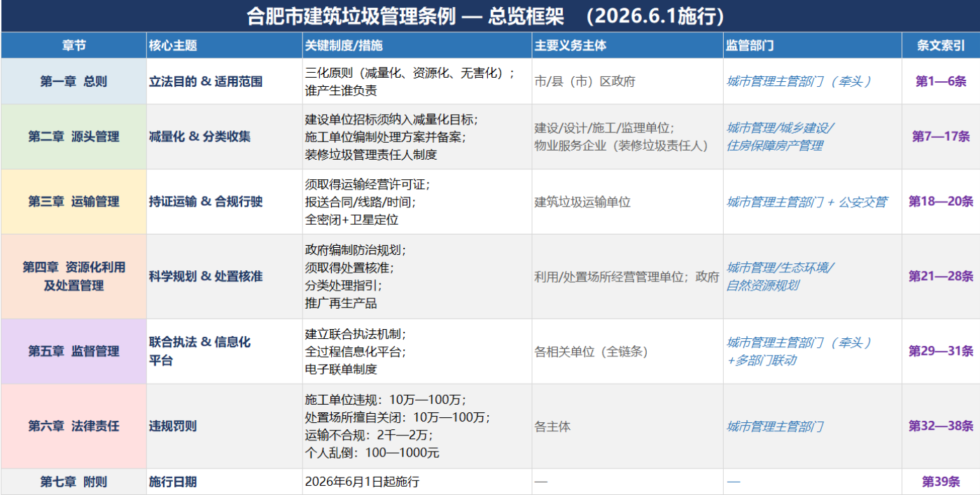Open the 第18—20条 article index link

(x=941, y=202)
